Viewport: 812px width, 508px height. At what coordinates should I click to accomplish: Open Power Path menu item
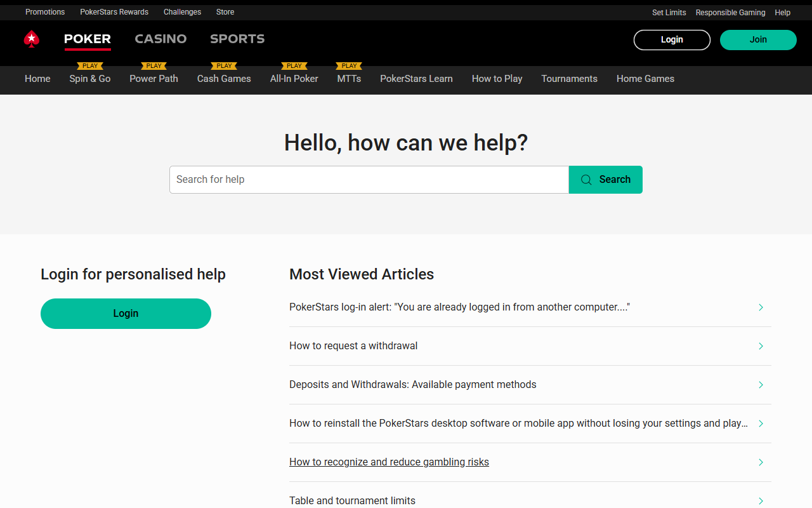click(154, 79)
